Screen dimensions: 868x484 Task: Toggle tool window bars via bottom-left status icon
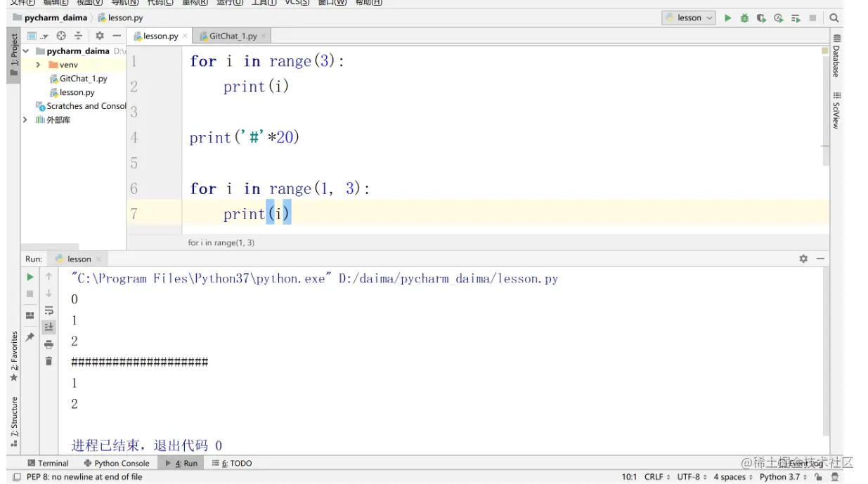[x=17, y=477]
